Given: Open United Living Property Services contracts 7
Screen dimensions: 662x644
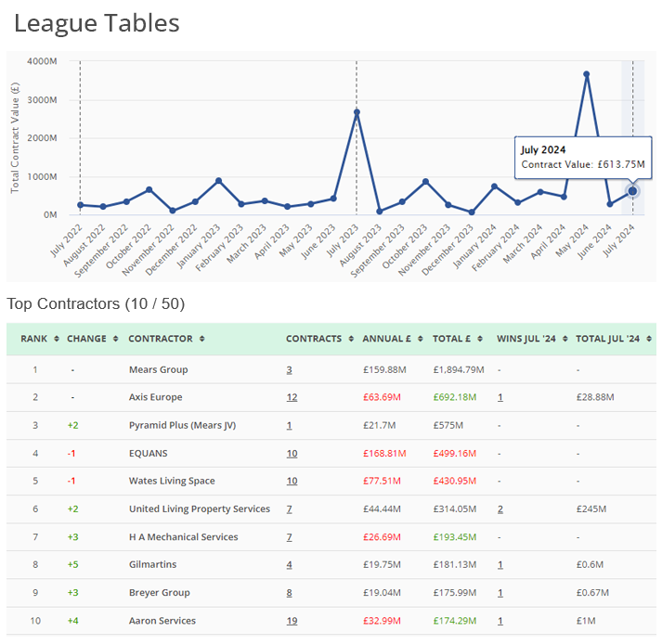Looking at the screenshot, I should tap(289, 509).
